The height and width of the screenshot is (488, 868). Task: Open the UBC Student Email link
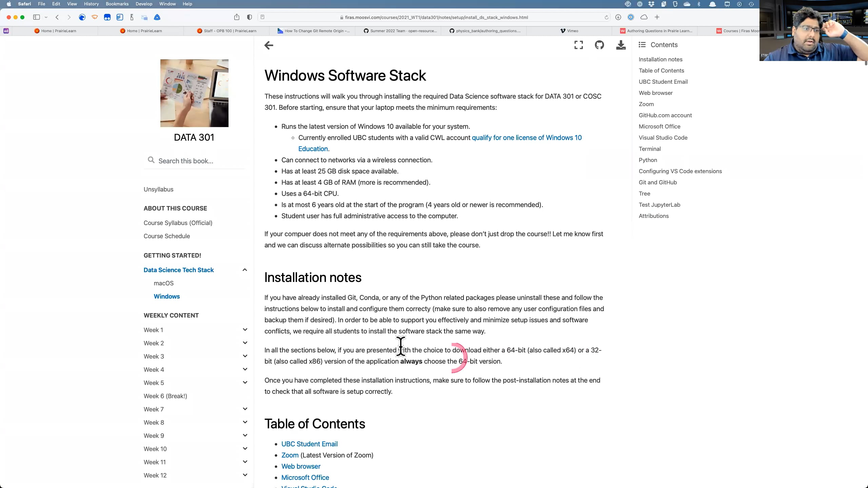tap(309, 444)
